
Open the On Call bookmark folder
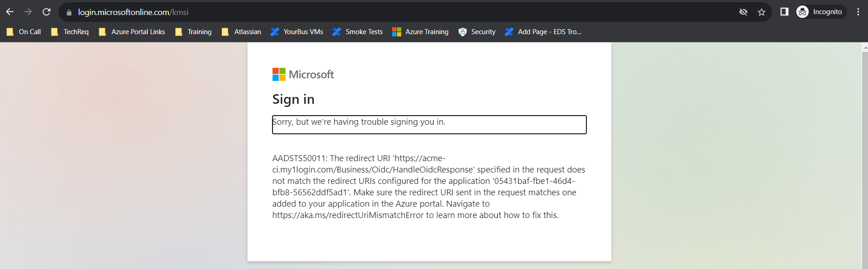click(24, 32)
